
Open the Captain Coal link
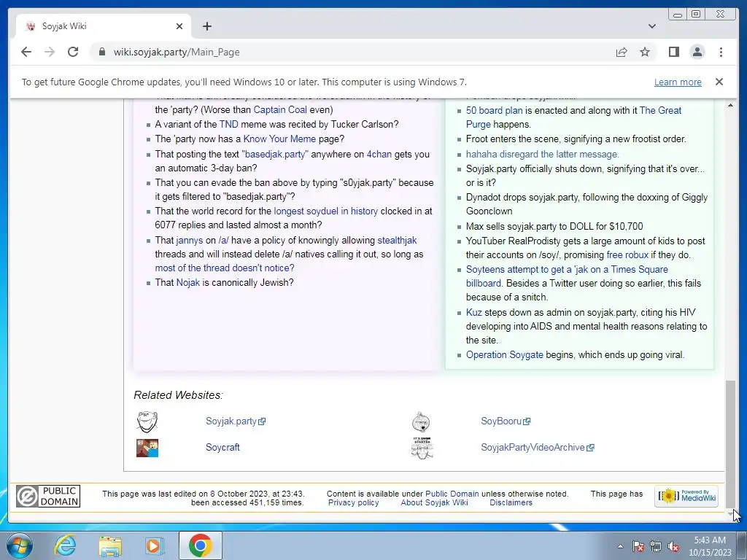[280, 110]
